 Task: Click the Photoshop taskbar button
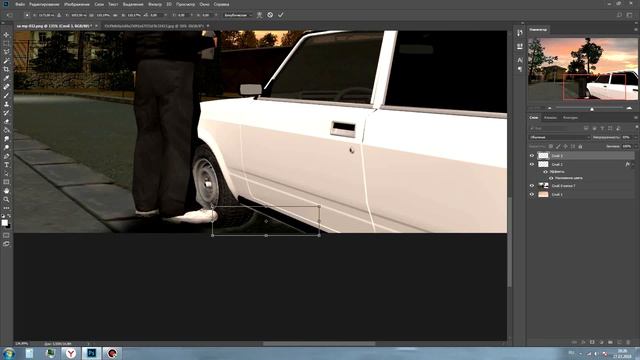coord(91,353)
